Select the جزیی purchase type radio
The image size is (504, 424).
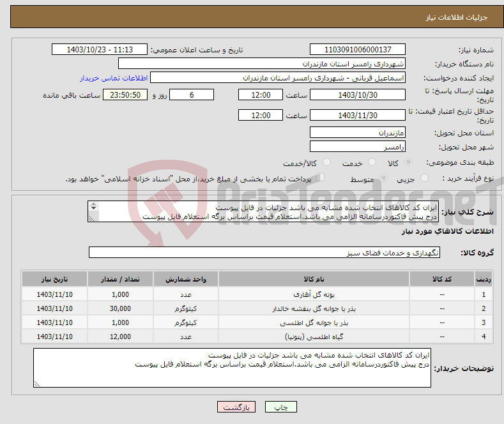click(424, 178)
